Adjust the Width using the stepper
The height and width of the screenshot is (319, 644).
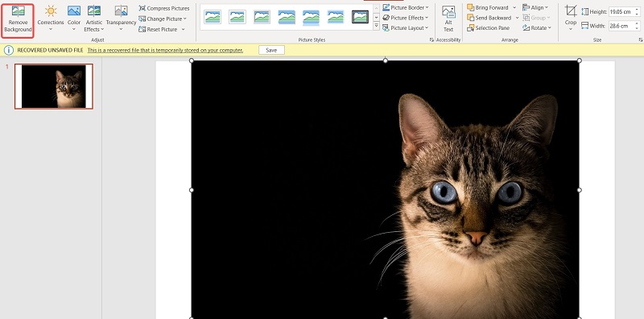[x=637, y=26]
